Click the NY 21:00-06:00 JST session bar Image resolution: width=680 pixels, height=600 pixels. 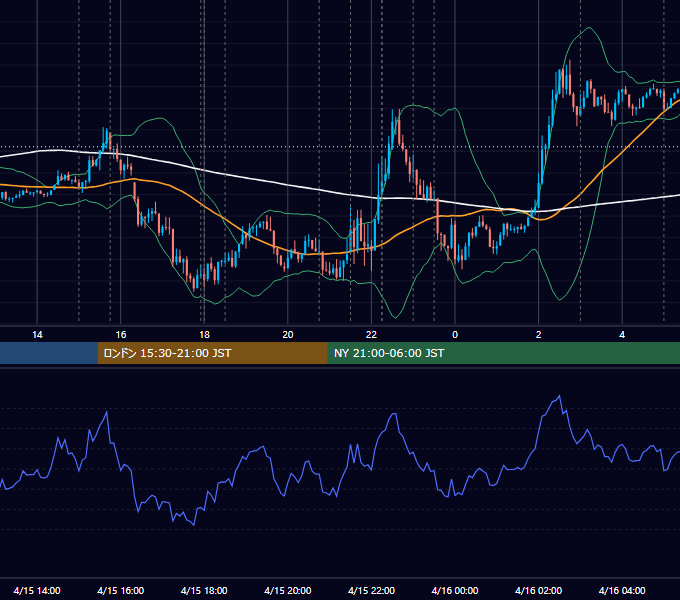click(503, 353)
